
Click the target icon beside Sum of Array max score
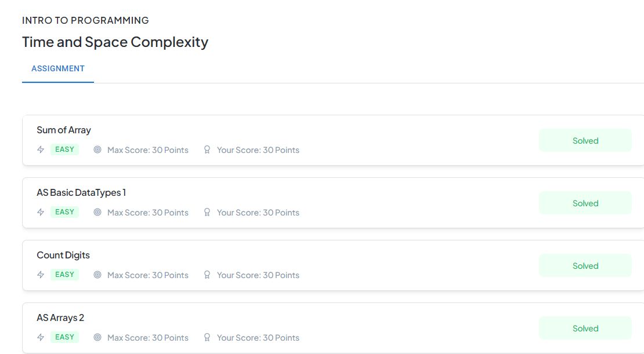[x=97, y=149]
